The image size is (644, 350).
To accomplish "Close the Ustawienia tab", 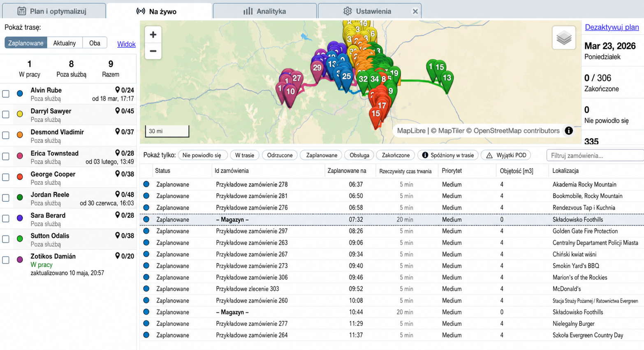I will tap(415, 12).
